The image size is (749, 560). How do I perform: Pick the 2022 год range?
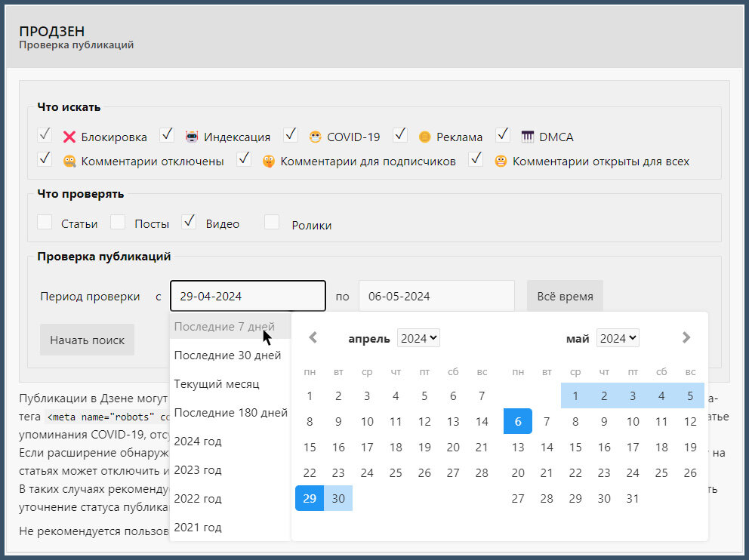[x=230, y=498]
